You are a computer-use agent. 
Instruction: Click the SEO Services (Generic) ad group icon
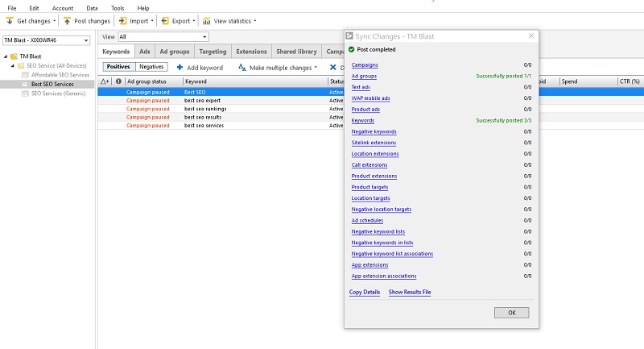pos(25,93)
